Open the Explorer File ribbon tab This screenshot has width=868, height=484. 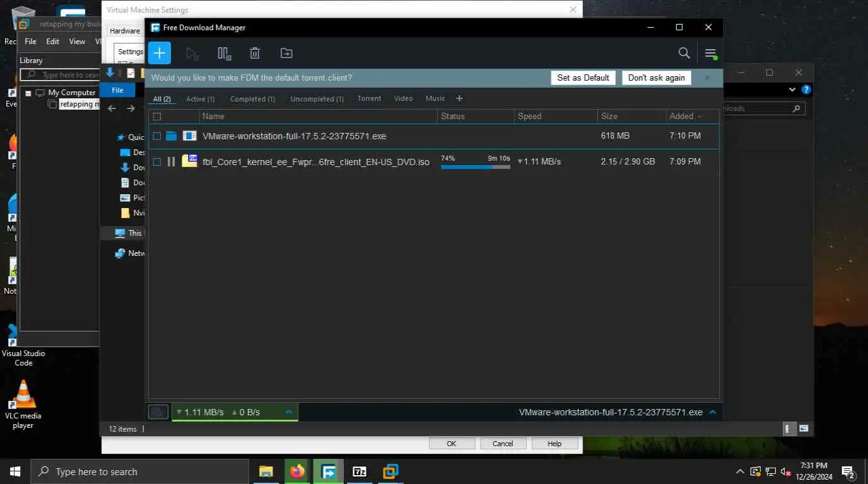click(117, 90)
